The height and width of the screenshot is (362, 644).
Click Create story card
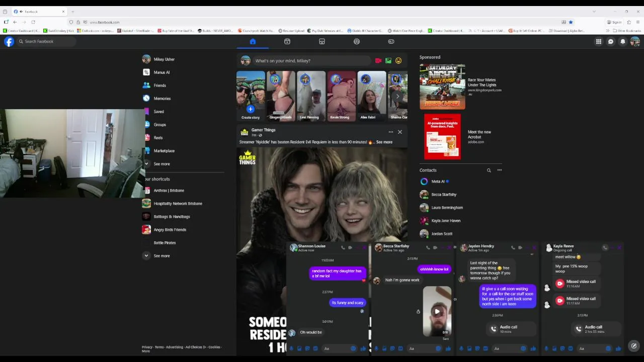[251, 96]
